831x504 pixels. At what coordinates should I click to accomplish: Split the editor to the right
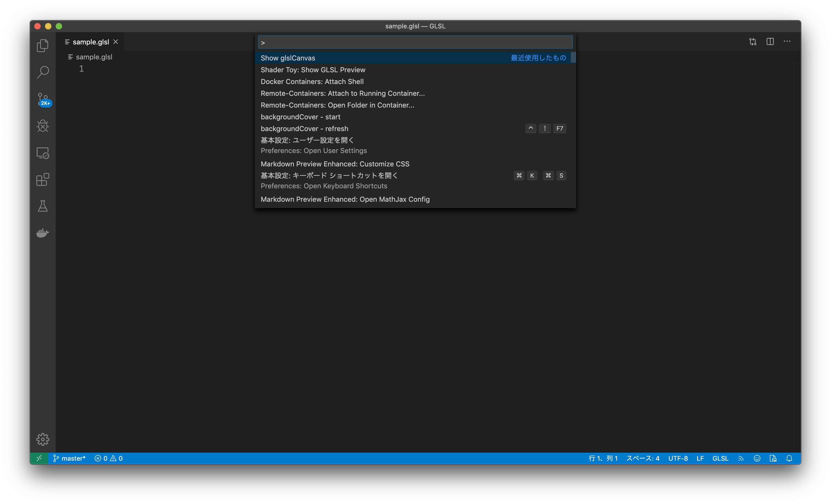click(770, 42)
